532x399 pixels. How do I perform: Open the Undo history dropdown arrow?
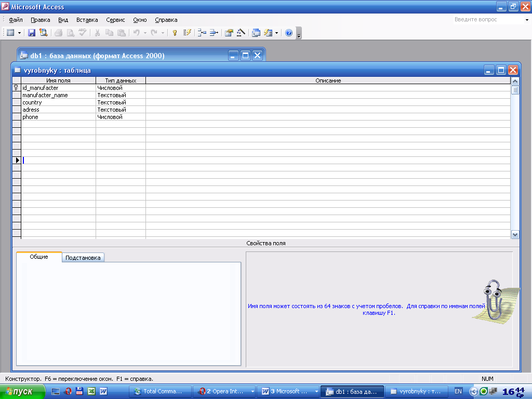coord(145,33)
